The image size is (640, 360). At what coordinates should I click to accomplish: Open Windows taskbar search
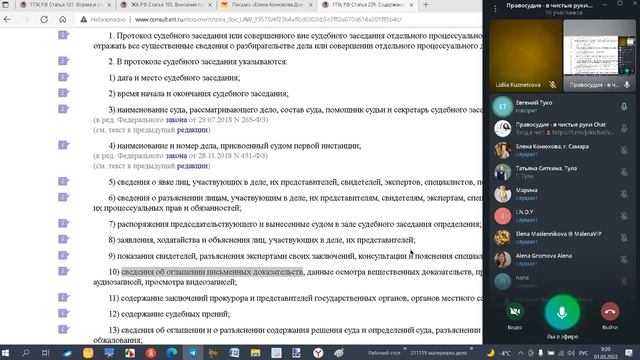[26, 353]
